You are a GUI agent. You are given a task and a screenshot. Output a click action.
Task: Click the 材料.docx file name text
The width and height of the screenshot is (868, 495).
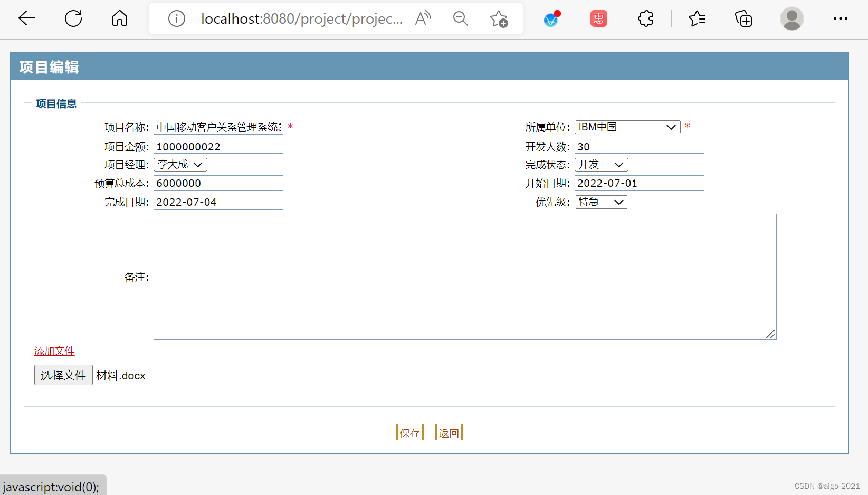(121, 376)
